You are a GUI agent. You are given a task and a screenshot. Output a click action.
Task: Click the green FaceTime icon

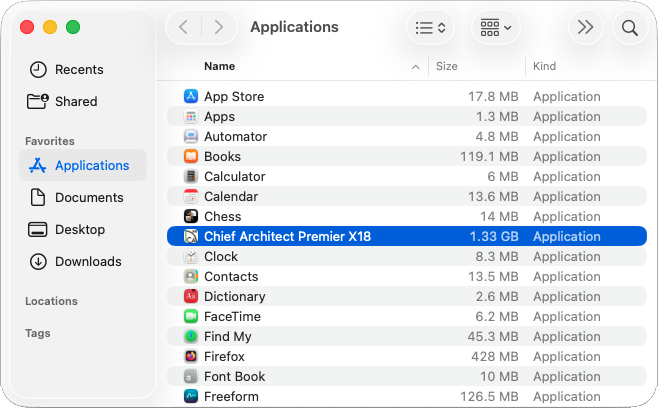pyautogui.click(x=191, y=316)
